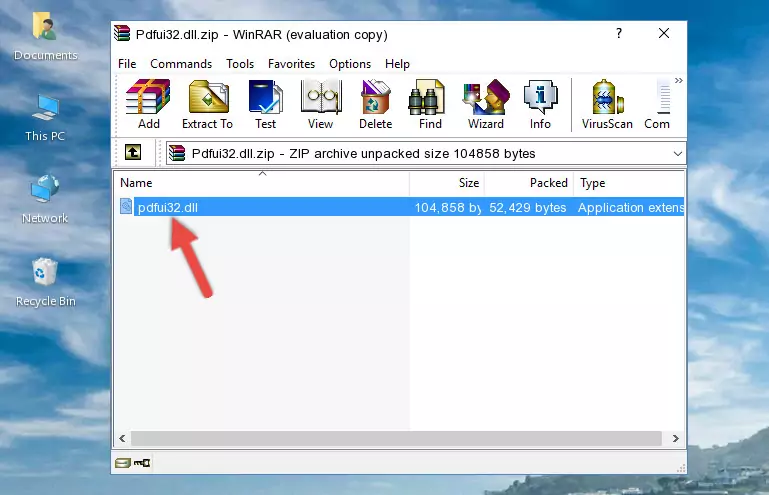Screen dimensions: 769x495
Task: Open the address bar dropdown arrow
Action: click(x=678, y=154)
